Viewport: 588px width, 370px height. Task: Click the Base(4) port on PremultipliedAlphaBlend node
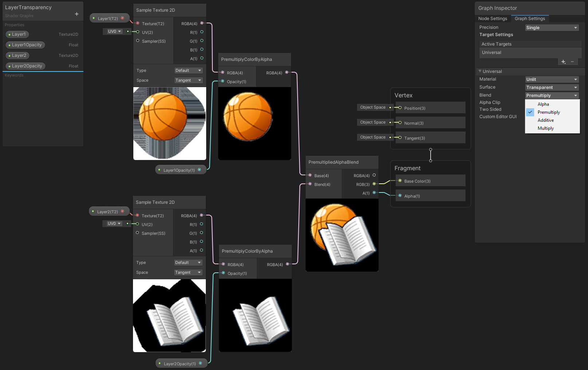pyautogui.click(x=310, y=175)
